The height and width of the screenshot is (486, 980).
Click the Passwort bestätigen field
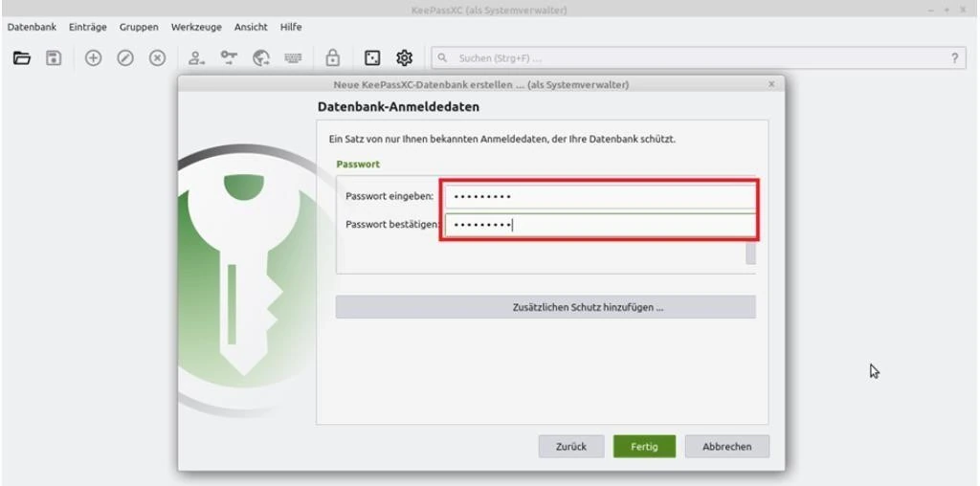pyautogui.click(x=601, y=225)
